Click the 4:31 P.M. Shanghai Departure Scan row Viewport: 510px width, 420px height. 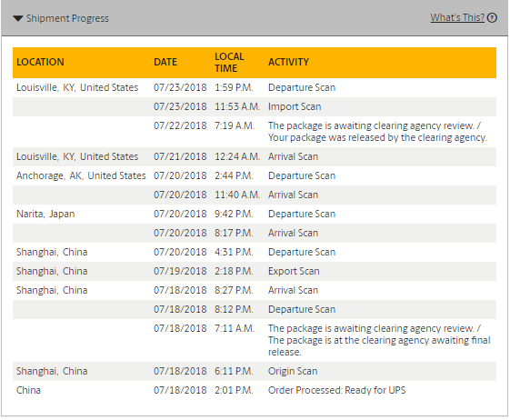255,252
